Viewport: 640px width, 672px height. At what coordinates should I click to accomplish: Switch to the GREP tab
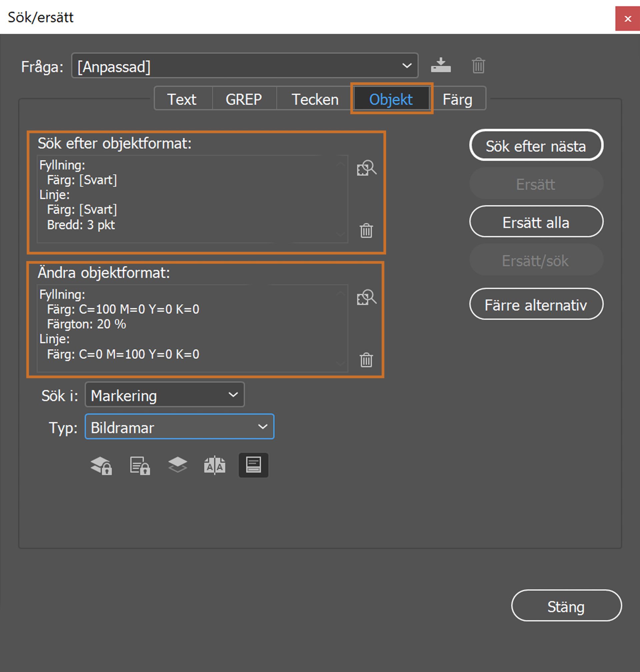coord(244,99)
